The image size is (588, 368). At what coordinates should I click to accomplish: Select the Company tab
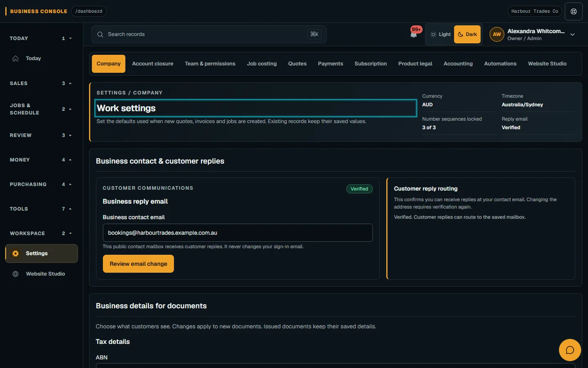tap(109, 64)
